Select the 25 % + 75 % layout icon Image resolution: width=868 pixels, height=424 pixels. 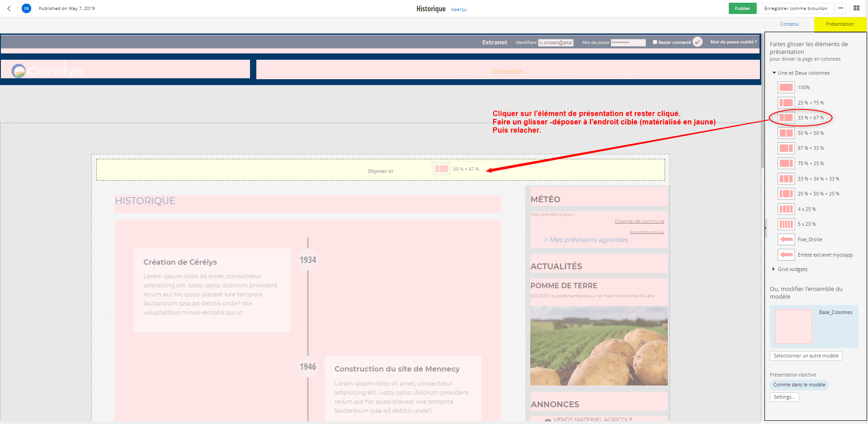tap(786, 103)
